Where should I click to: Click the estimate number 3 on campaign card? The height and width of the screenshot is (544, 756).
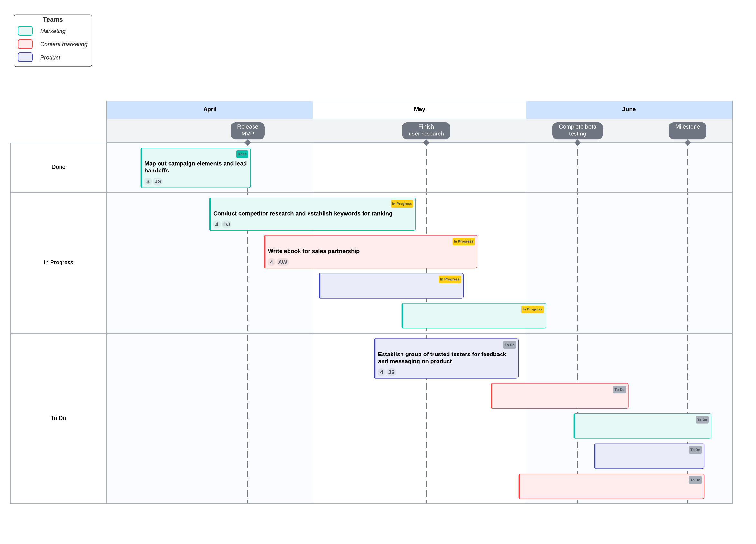coord(148,182)
